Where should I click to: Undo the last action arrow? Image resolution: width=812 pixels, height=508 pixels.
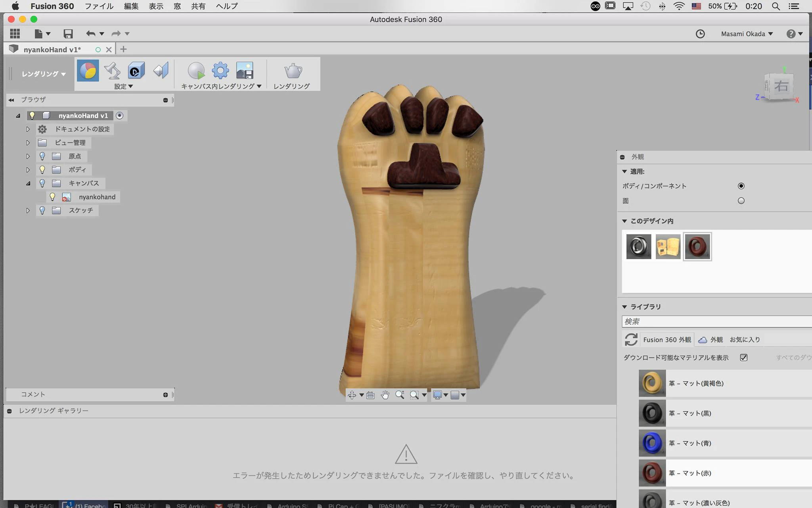coord(91,34)
